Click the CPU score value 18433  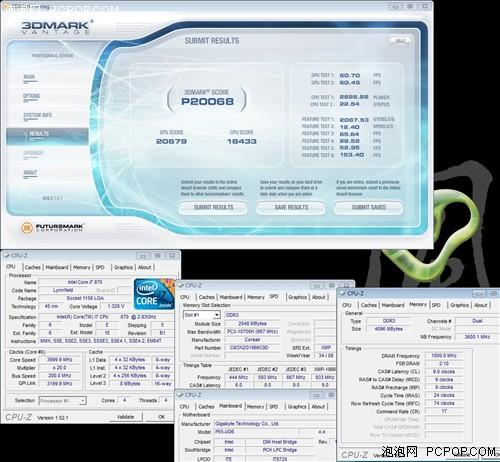coord(242,141)
